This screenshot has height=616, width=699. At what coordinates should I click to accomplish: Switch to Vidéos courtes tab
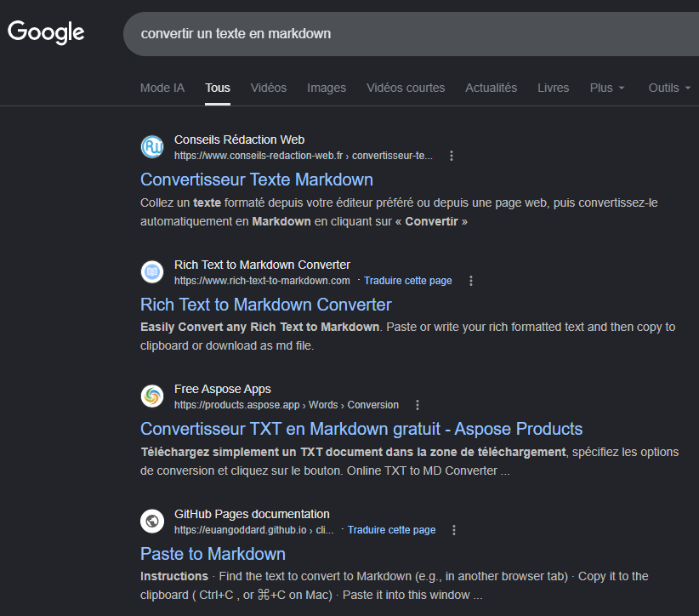click(406, 88)
